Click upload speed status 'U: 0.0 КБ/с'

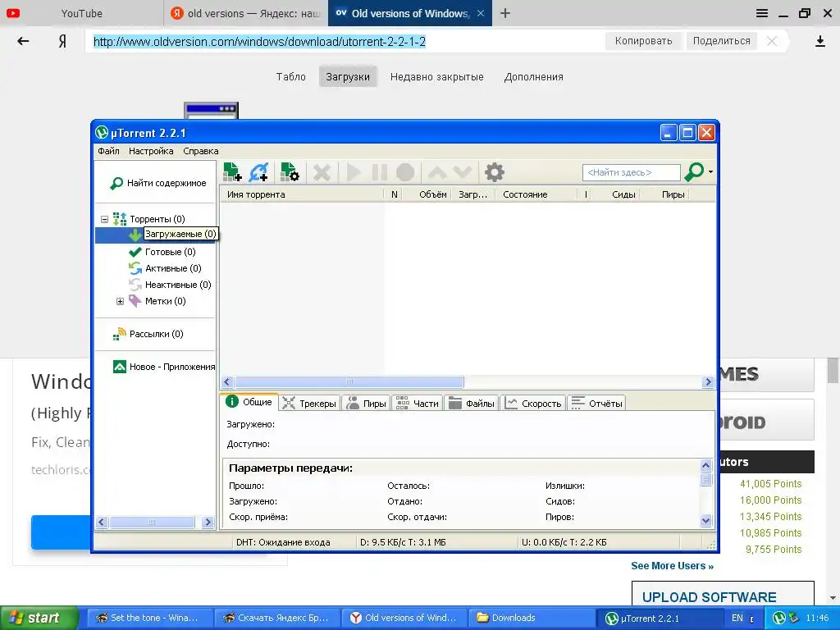click(x=564, y=542)
